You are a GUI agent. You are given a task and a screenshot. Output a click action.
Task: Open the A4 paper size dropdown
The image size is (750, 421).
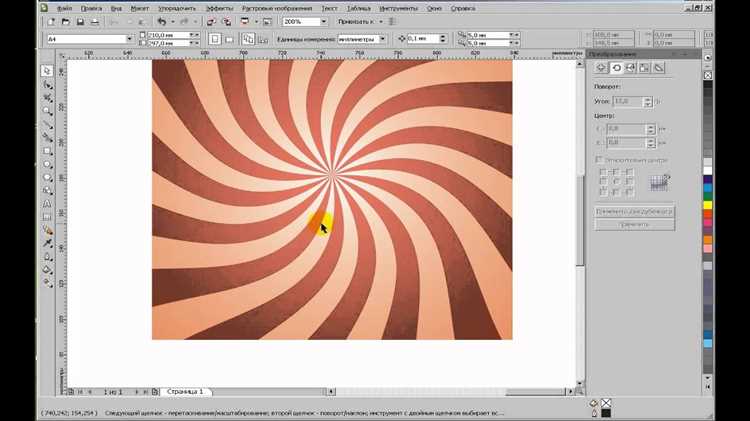pos(129,39)
